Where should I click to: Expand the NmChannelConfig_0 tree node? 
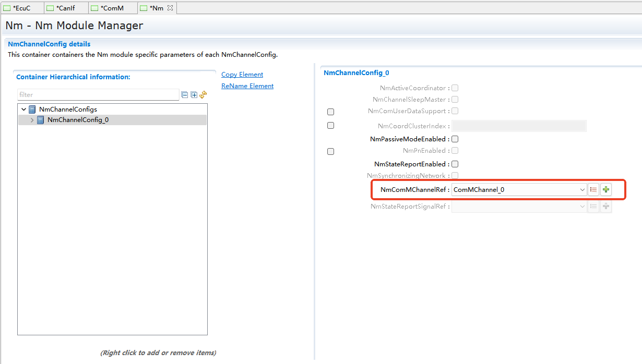(32, 120)
